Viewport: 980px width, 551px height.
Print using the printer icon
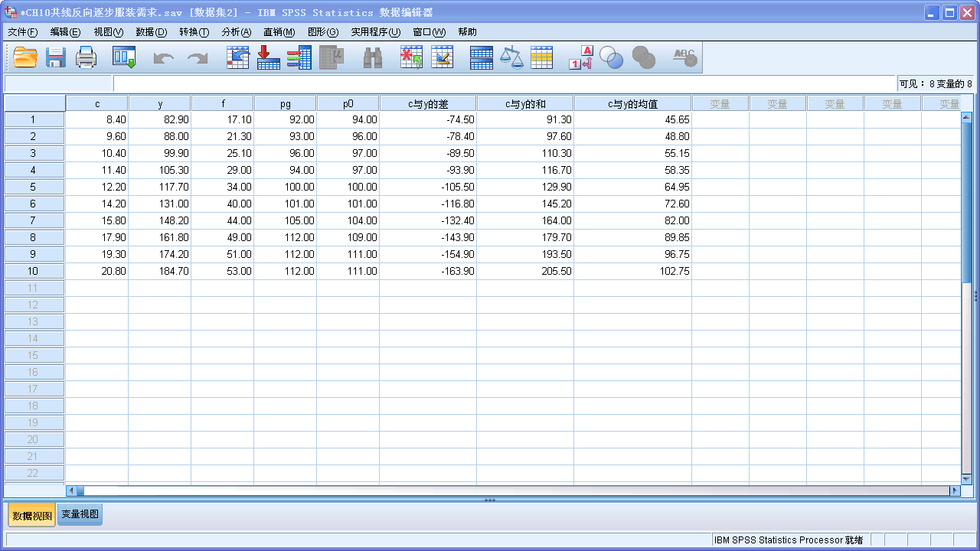click(x=87, y=57)
